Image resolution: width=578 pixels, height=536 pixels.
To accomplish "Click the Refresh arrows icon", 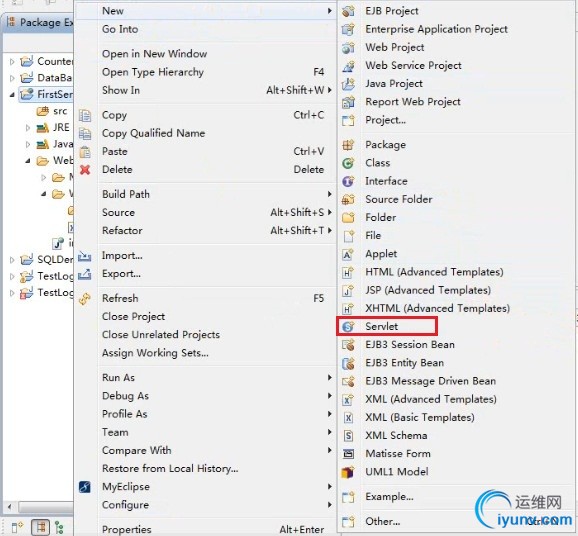I will pos(85,299).
